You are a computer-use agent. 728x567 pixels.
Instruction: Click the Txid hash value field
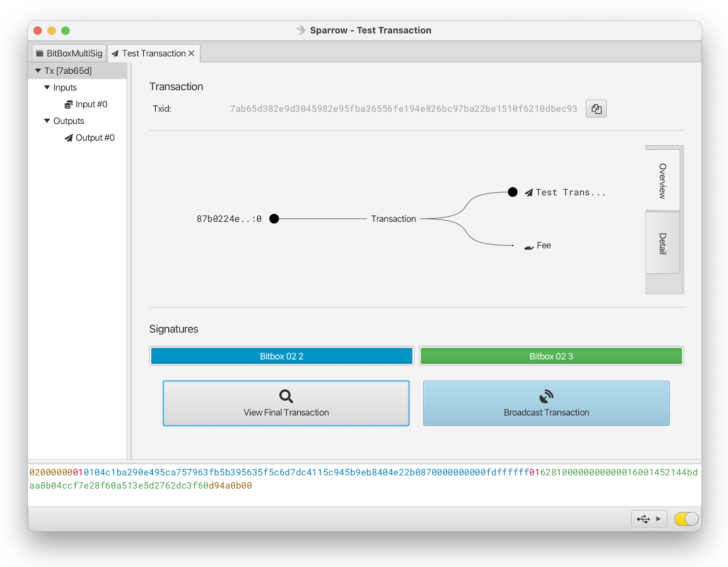coord(403,109)
